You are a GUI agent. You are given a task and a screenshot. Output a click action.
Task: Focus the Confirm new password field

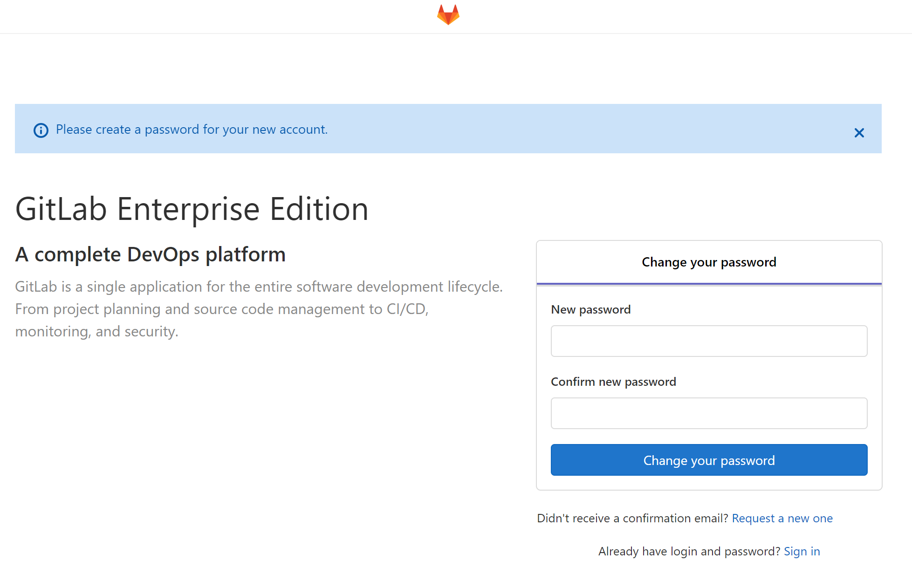tap(709, 413)
